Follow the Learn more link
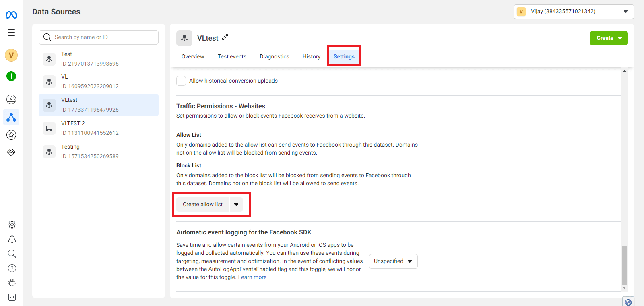Screen dimensions: 644x306 click(x=252, y=277)
